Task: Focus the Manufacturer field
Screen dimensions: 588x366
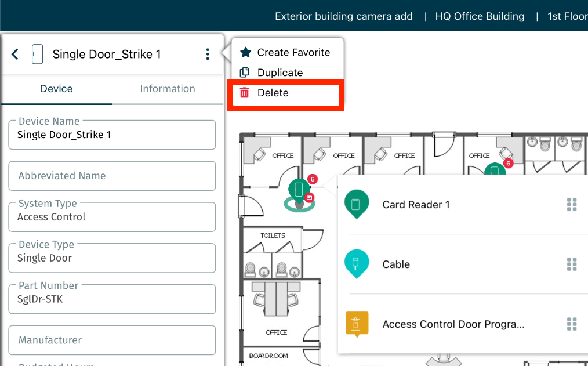Action: pos(112,340)
